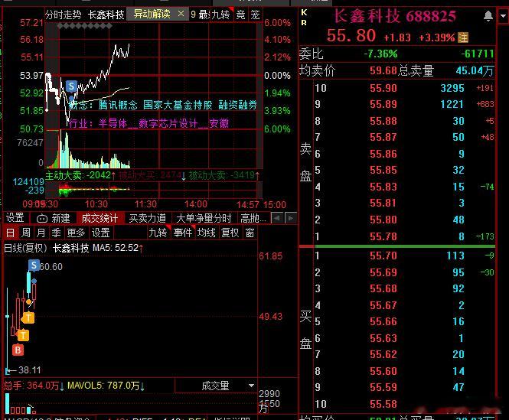This screenshot has height=420, width=509.
Task: Toggle 事件 markers on the K-line chart
Action: 182,233
